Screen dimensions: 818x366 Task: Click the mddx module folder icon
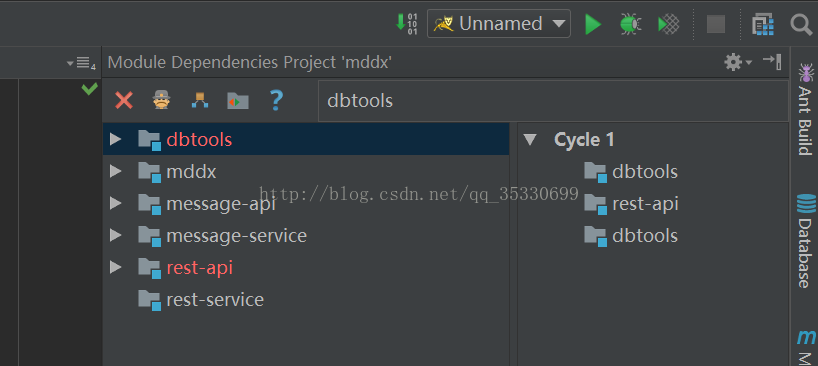[150, 172]
